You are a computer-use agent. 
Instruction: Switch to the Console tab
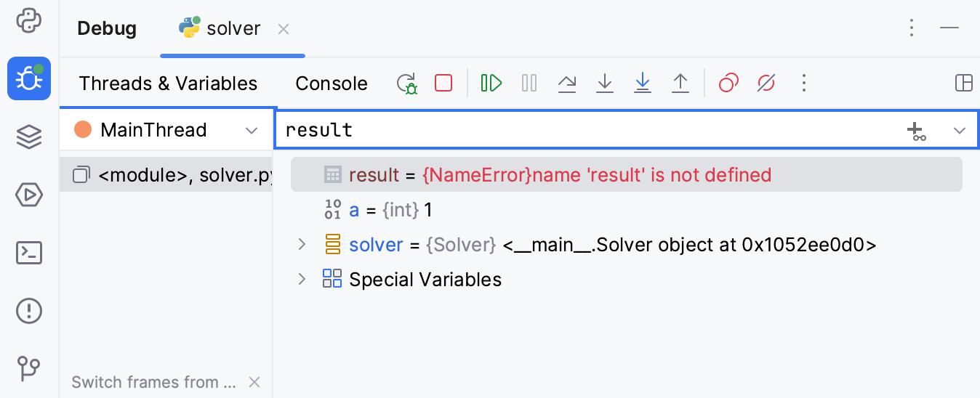332,84
